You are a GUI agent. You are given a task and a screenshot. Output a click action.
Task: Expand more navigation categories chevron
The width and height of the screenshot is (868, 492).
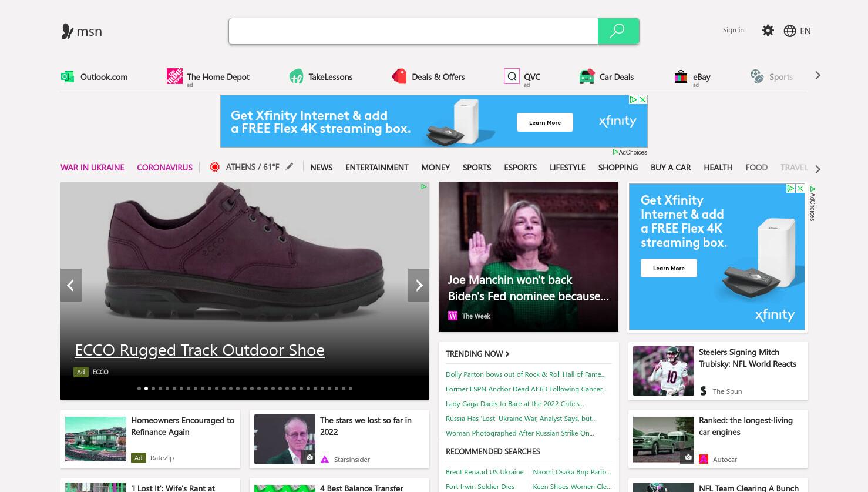point(817,169)
